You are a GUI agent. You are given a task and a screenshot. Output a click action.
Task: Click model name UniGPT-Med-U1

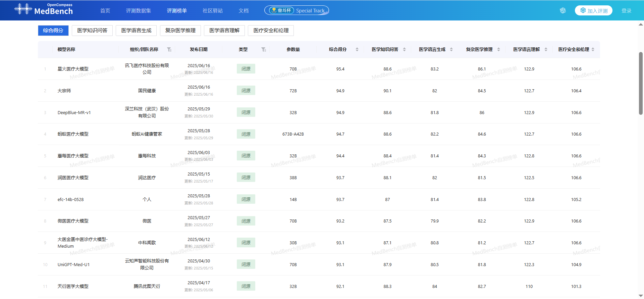(73, 265)
